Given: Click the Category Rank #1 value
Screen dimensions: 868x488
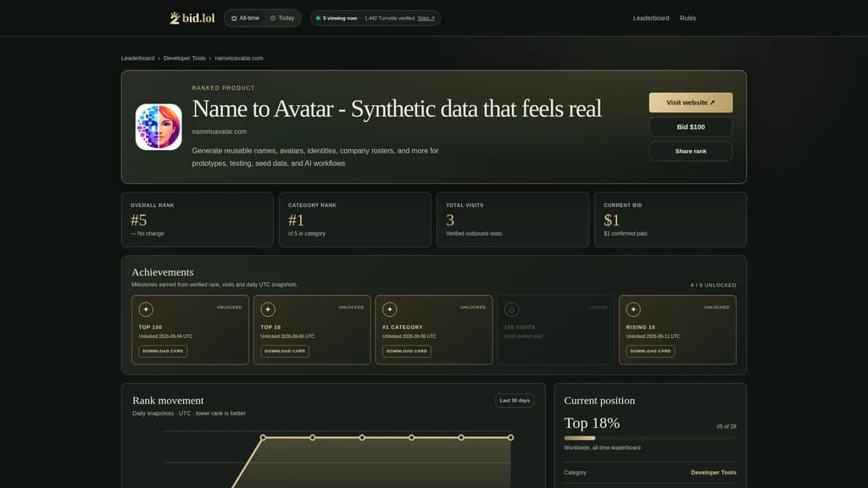Looking at the screenshot, I should pyautogui.click(x=296, y=220).
